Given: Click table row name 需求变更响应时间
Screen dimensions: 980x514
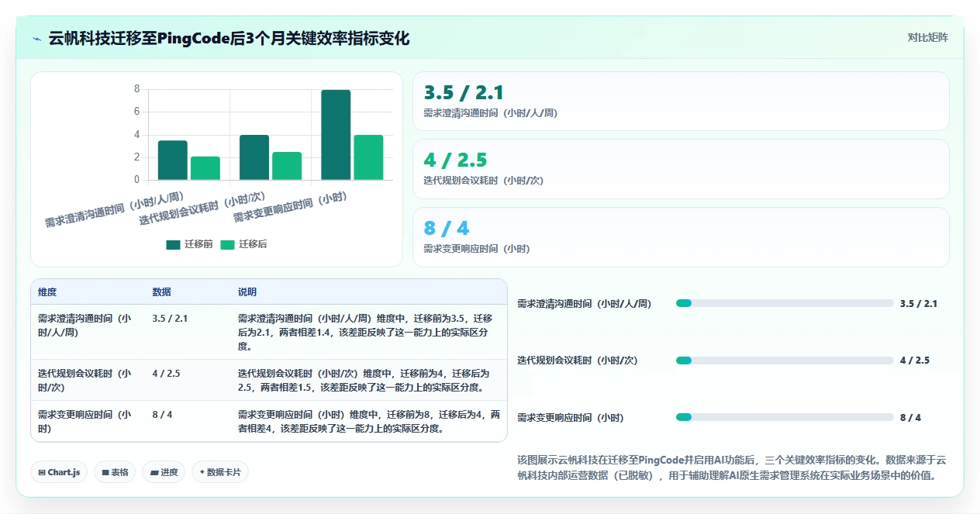Looking at the screenshot, I should point(85,421).
